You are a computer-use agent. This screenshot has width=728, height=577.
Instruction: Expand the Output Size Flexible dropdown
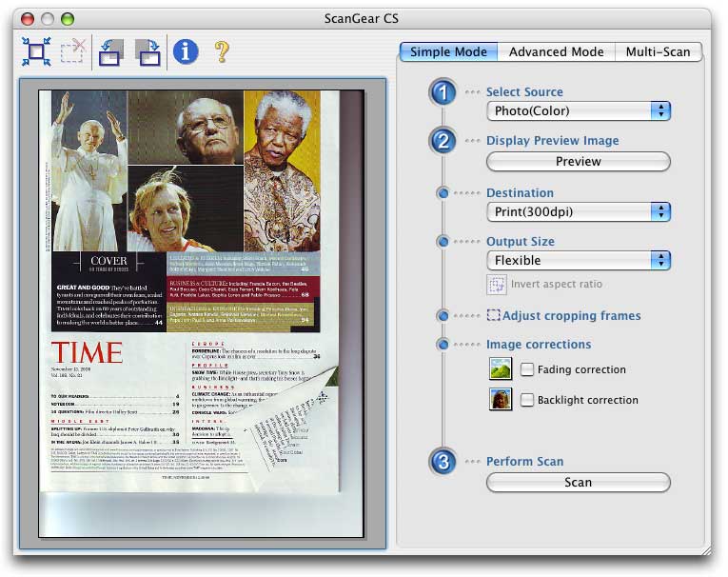pos(579,260)
